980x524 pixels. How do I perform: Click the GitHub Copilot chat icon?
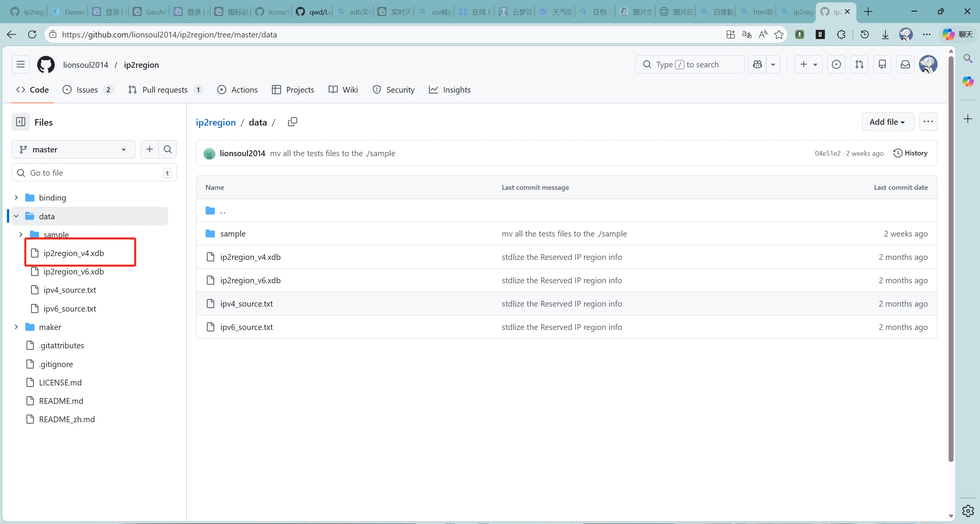click(757, 64)
